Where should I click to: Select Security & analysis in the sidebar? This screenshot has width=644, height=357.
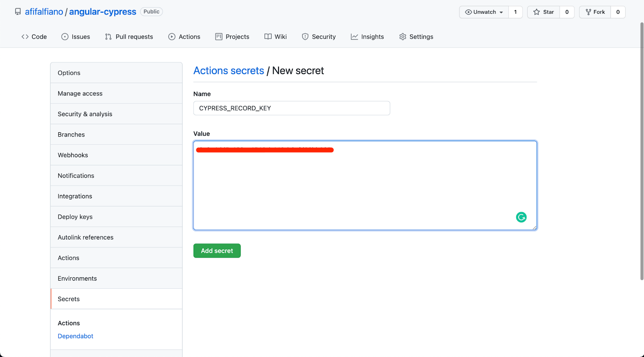pyautogui.click(x=116, y=114)
